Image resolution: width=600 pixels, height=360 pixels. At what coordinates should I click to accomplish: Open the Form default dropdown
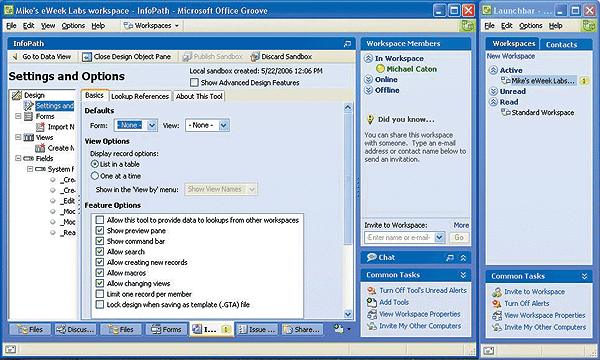coord(152,125)
